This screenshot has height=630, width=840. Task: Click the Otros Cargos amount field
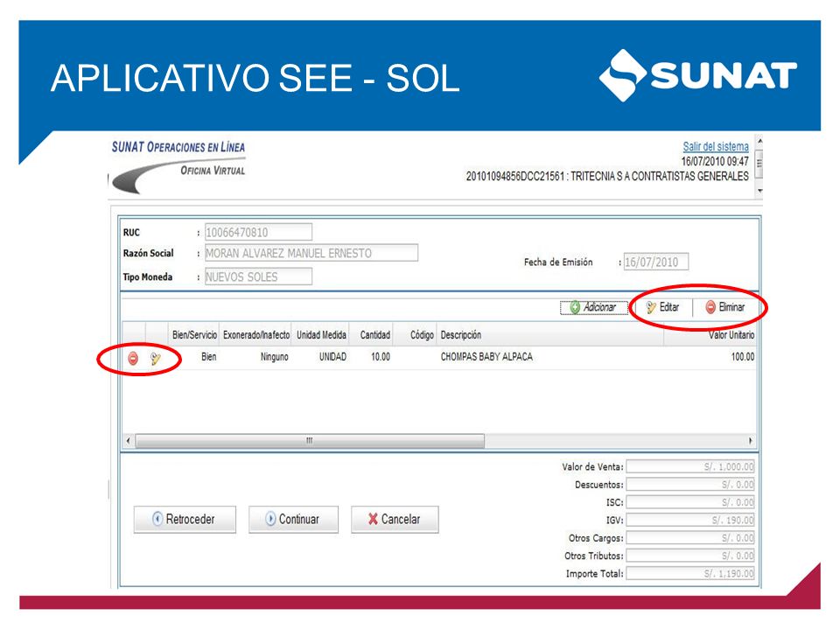(690, 537)
